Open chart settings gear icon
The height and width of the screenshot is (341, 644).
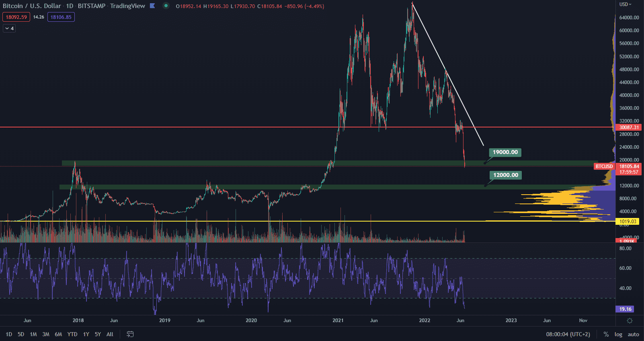[630, 320]
